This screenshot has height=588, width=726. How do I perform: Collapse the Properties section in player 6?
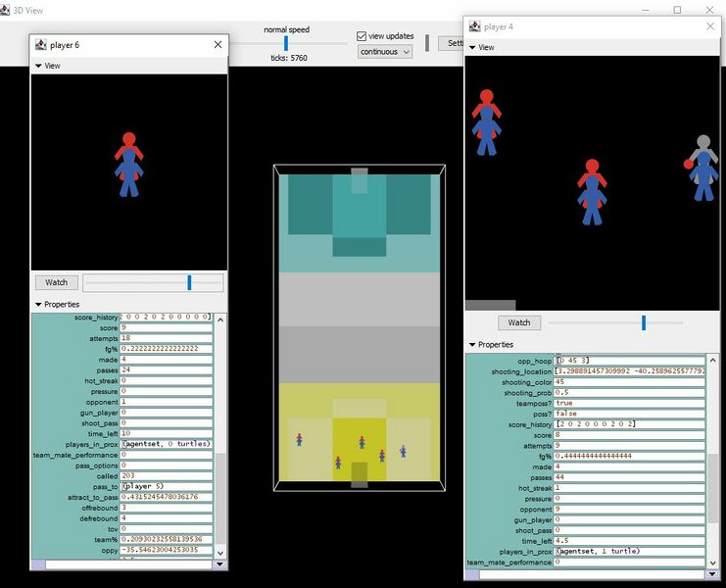38,305
